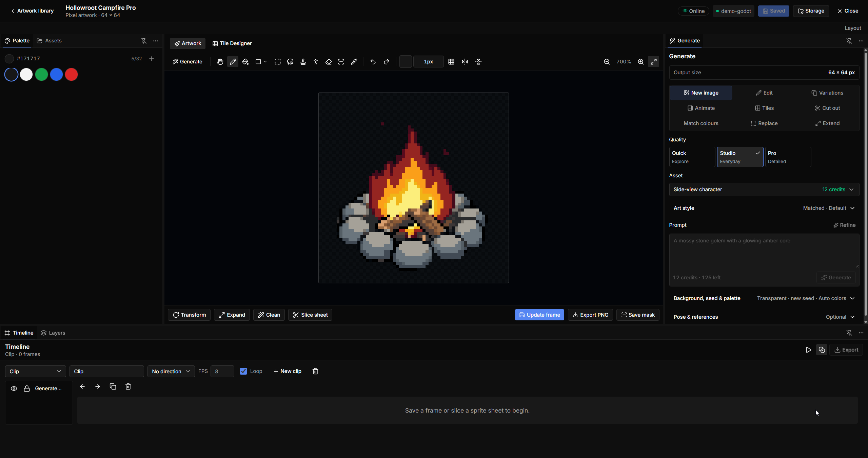Screen dimensions: 868x458
Task: Zoom out of the canvas
Action: coord(607,62)
